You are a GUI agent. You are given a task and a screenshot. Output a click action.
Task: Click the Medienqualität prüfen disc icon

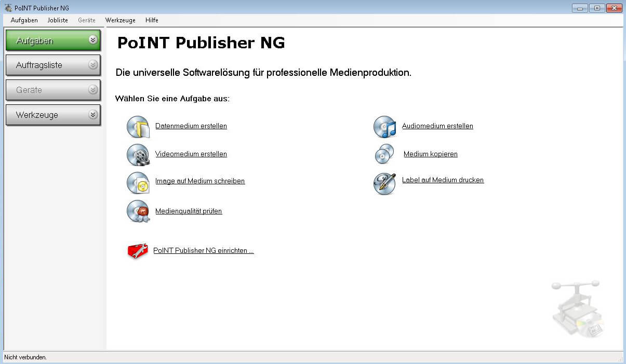click(x=138, y=211)
